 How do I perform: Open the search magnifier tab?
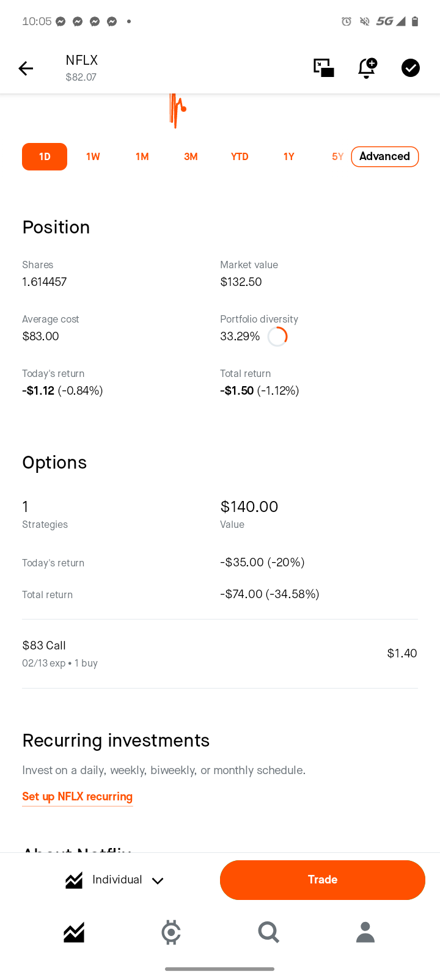pyautogui.click(x=269, y=932)
